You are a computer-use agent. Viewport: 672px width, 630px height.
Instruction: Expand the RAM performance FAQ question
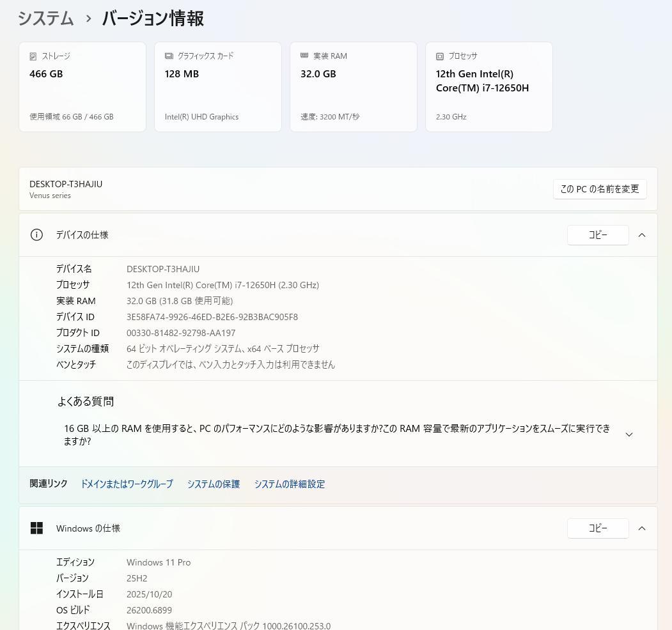629,434
